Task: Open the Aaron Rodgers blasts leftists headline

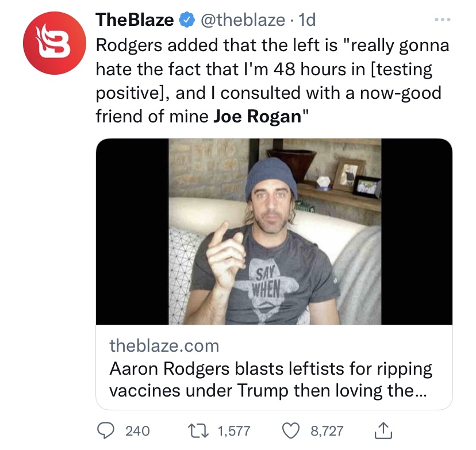Action: (x=270, y=368)
